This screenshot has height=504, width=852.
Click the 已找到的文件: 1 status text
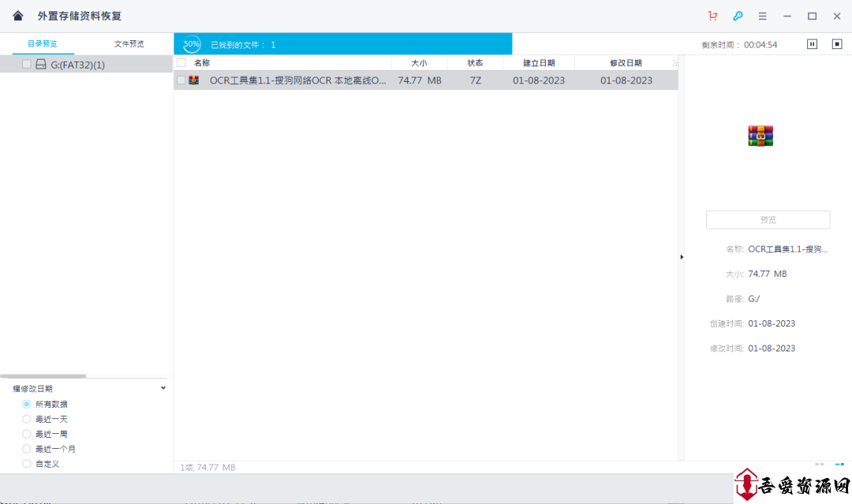(243, 44)
